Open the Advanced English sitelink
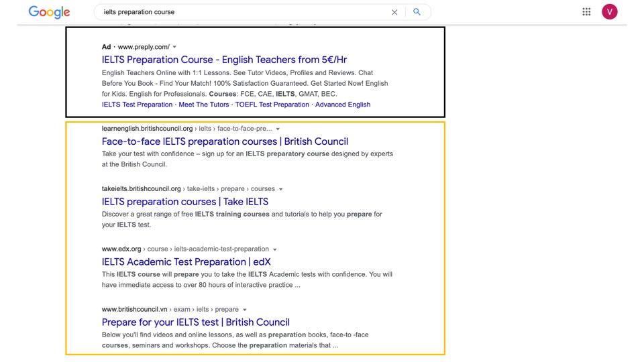 pos(342,105)
